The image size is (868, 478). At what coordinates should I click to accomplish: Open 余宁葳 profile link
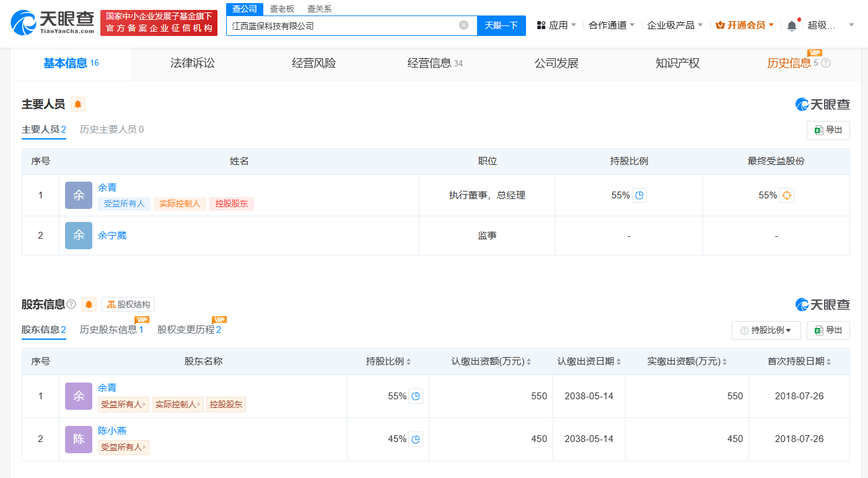click(112, 236)
